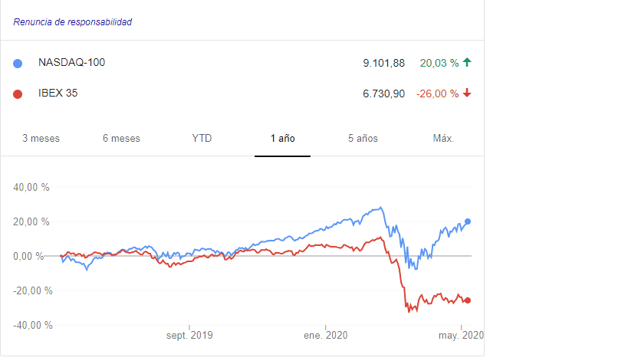Select the 3 meses time range tab
This screenshot has width=628, height=364.
(x=41, y=139)
